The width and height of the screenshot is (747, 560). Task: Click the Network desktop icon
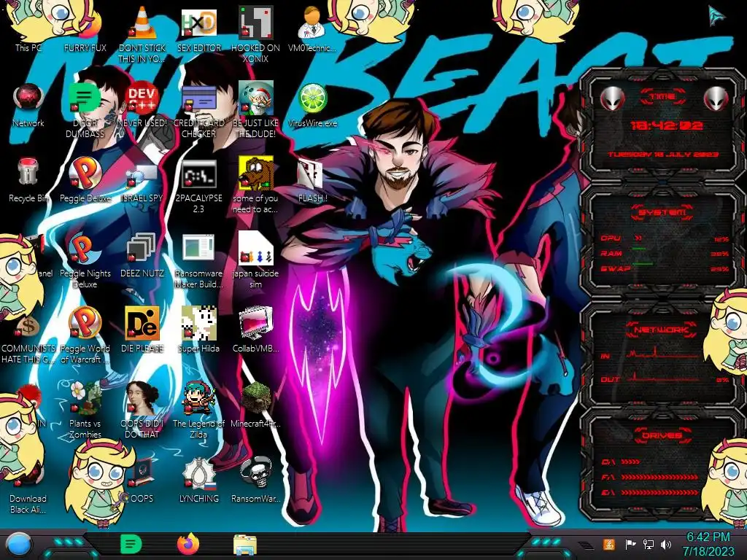(28, 105)
